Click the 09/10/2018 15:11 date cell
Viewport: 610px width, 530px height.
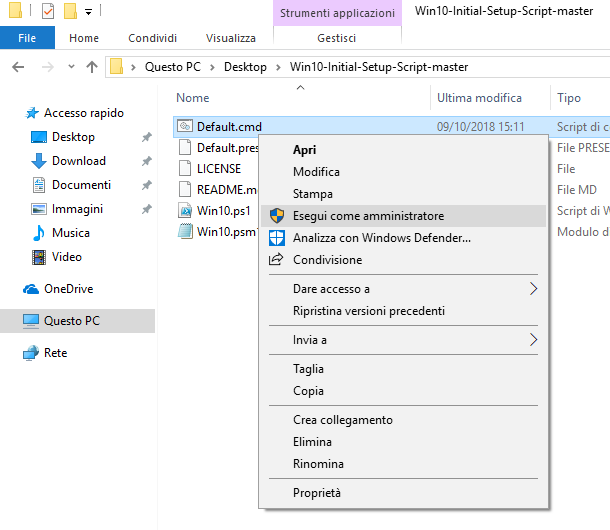[x=480, y=126]
